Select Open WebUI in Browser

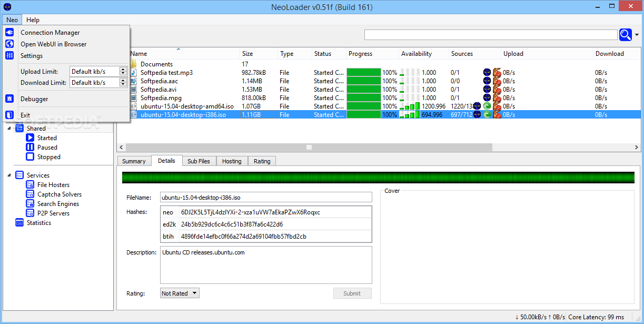pyautogui.click(x=53, y=44)
